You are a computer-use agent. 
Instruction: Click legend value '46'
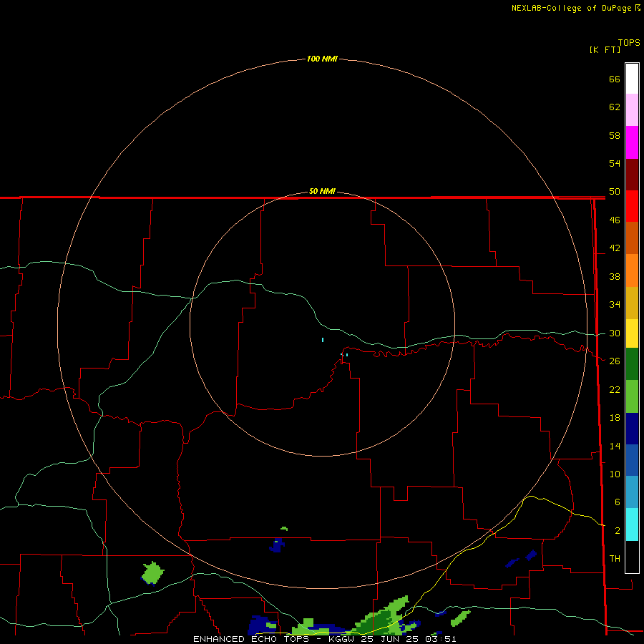(615, 220)
